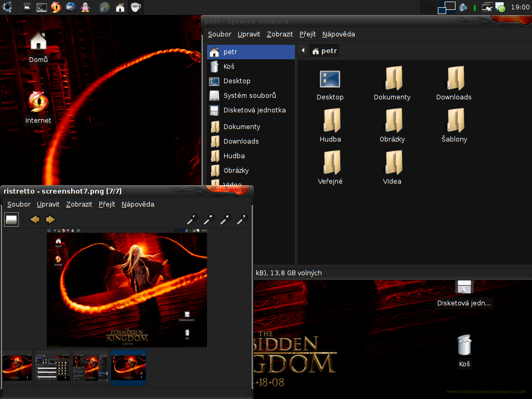
Task: Launch the pink penguin messenger icon
Action: click(85, 7)
